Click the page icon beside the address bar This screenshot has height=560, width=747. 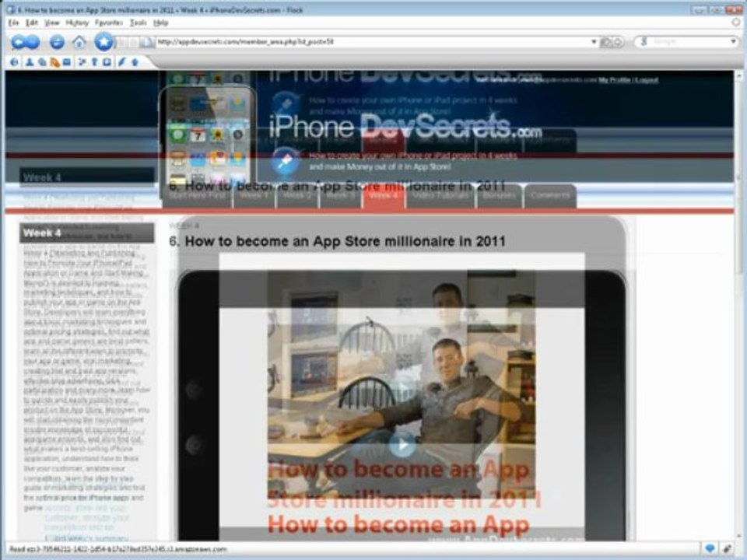pyautogui.click(x=147, y=42)
